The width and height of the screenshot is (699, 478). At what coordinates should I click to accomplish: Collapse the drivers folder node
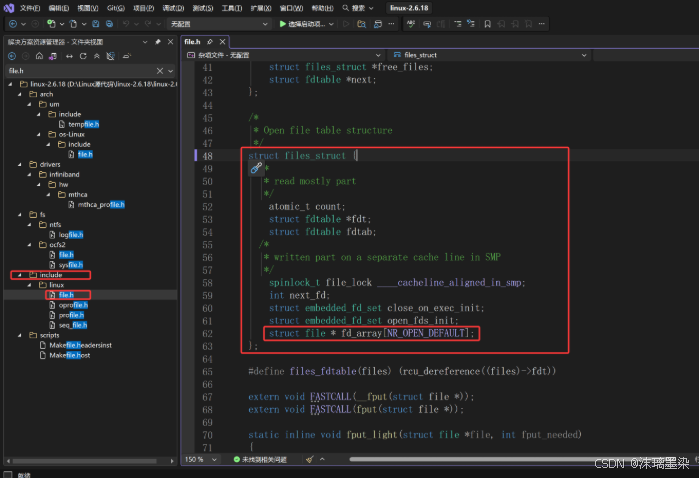19,165
